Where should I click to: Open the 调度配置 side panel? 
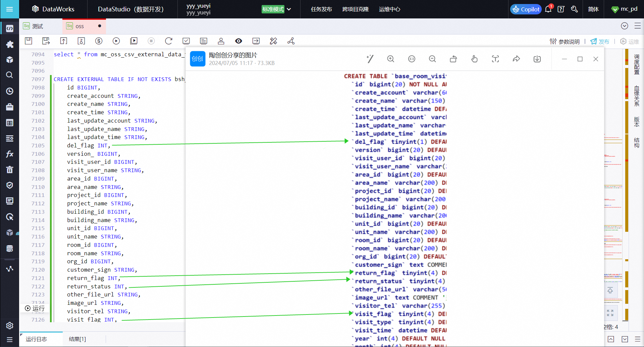[637, 64]
